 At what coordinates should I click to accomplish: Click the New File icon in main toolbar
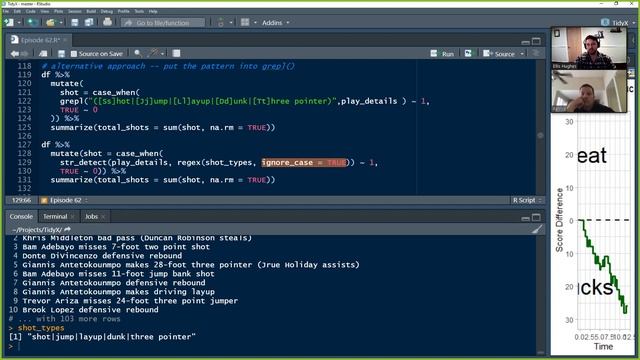(9, 22)
